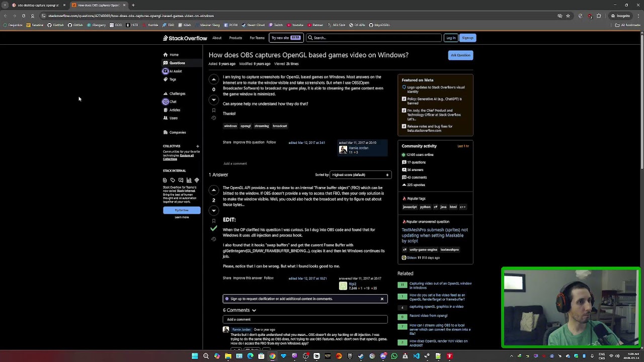Click Share under the question
The width and height of the screenshot is (644, 362).
(x=227, y=142)
